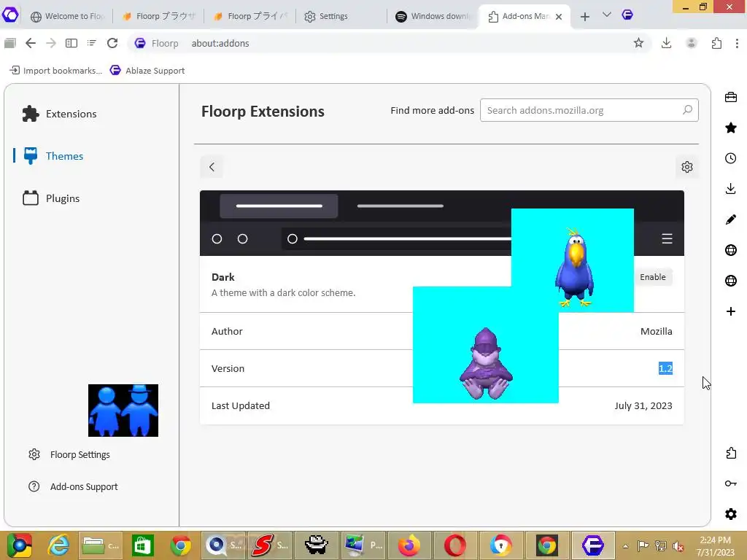Select Themes category

(53, 156)
